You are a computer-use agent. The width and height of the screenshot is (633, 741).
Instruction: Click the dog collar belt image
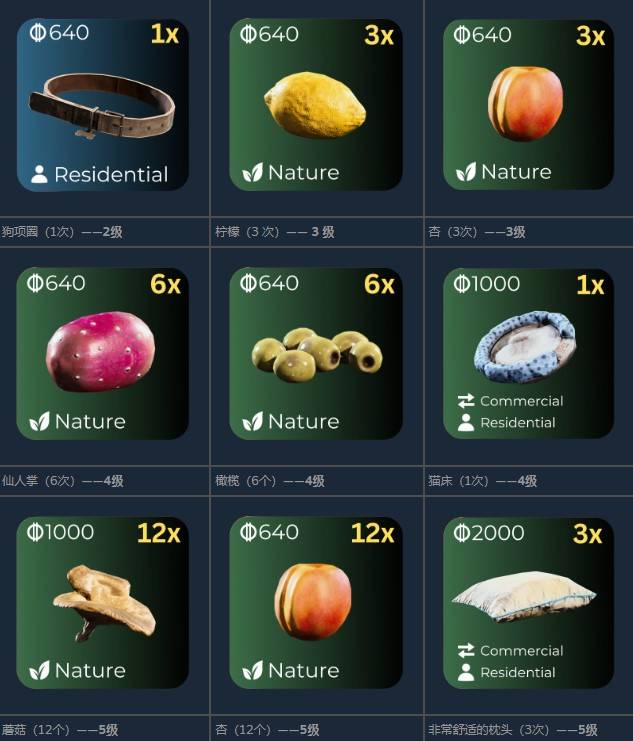(102, 105)
